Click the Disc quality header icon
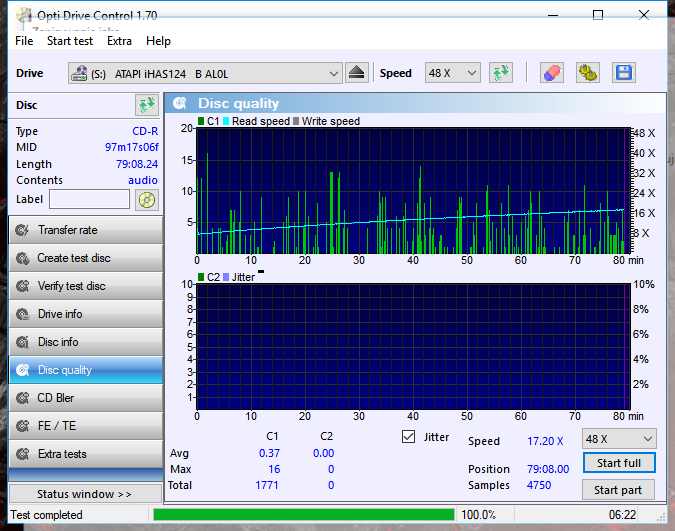The image size is (675, 531). coord(180,103)
